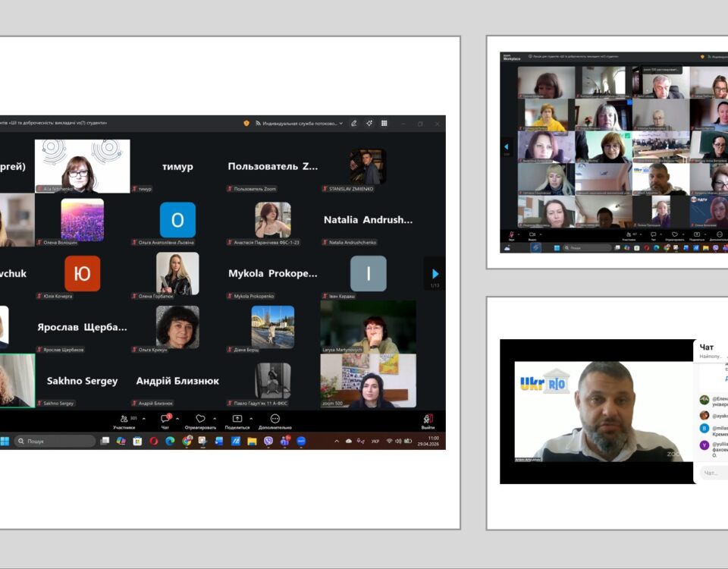Go to previous page in small gallery window
Screen dimensions: 728x569
click(x=507, y=146)
